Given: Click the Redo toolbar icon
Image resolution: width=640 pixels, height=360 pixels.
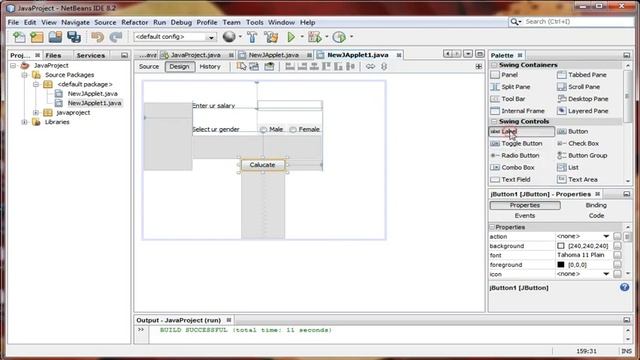Looking at the screenshot, I should [116, 37].
